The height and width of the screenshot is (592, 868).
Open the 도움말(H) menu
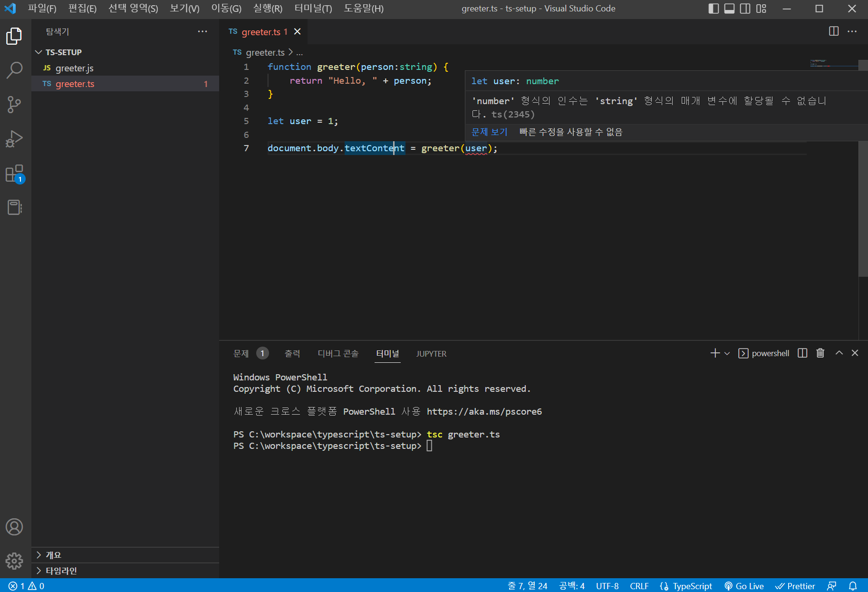pyautogui.click(x=364, y=9)
